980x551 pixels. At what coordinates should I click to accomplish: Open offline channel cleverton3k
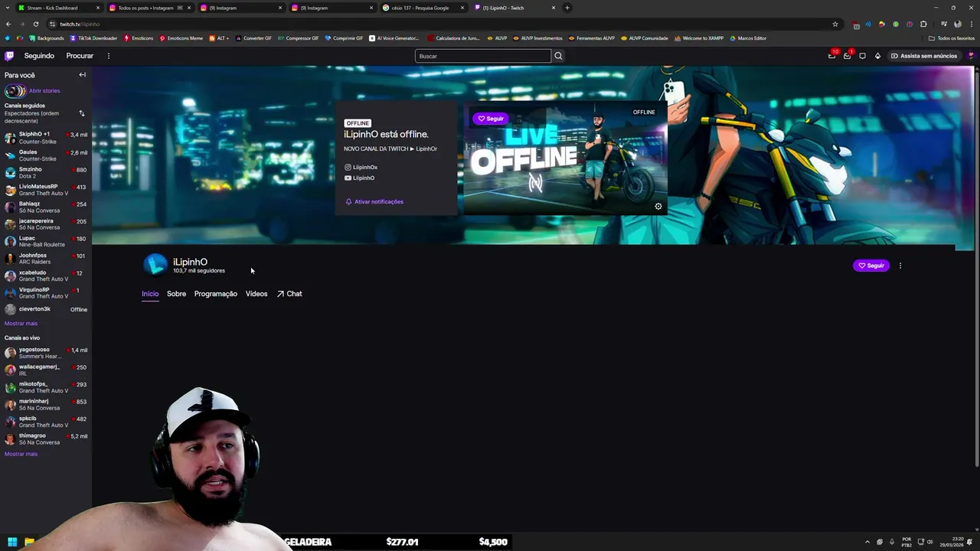tap(46, 309)
